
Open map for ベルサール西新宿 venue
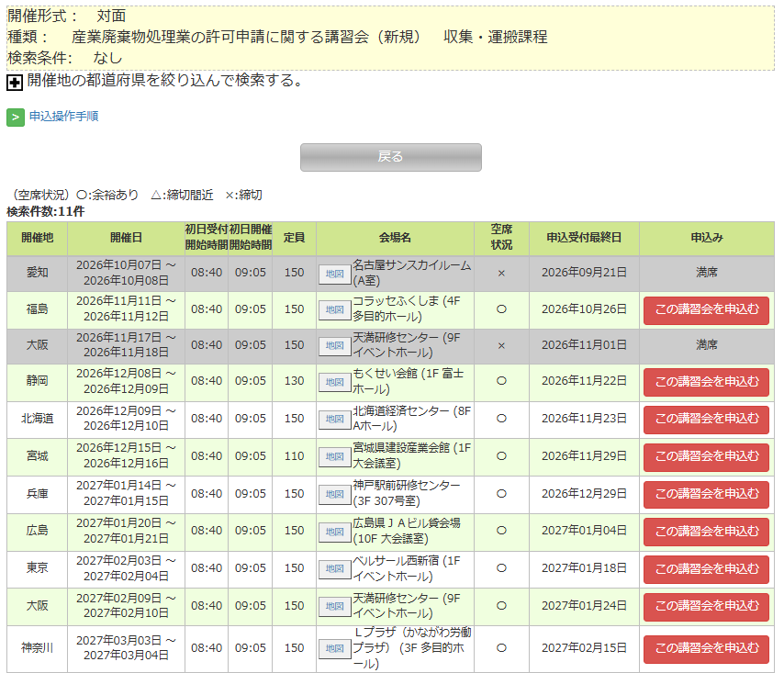click(334, 569)
